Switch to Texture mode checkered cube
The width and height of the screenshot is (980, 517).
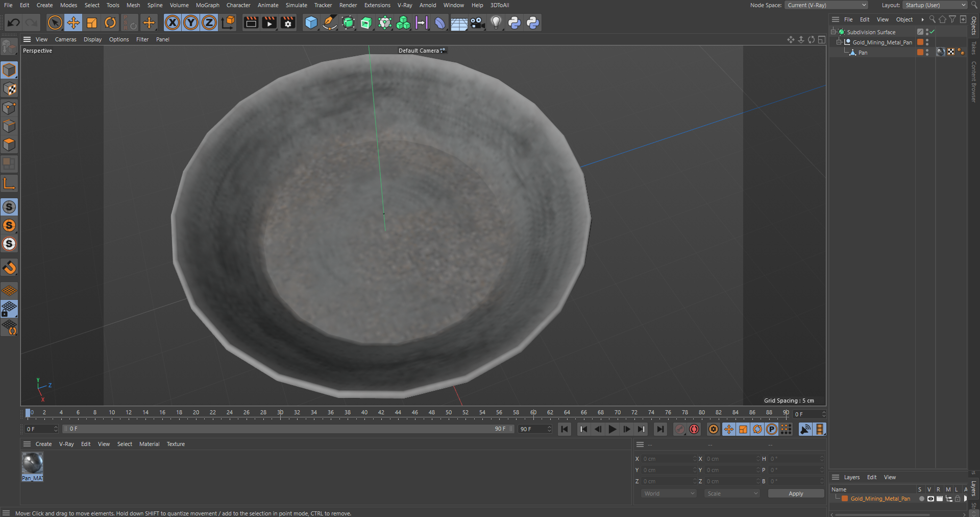coord(9,89)
